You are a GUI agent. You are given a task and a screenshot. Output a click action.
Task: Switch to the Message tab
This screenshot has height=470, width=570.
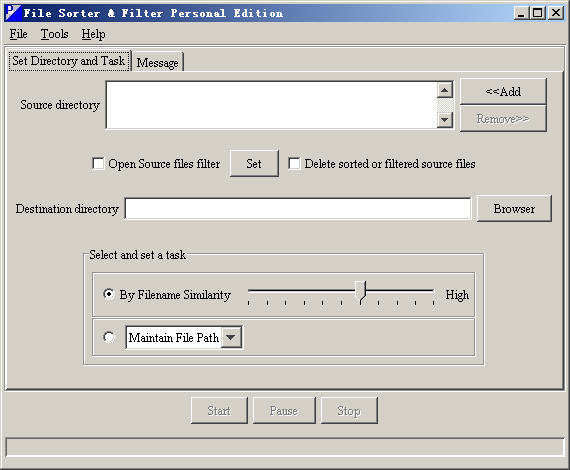click(157, 62)
